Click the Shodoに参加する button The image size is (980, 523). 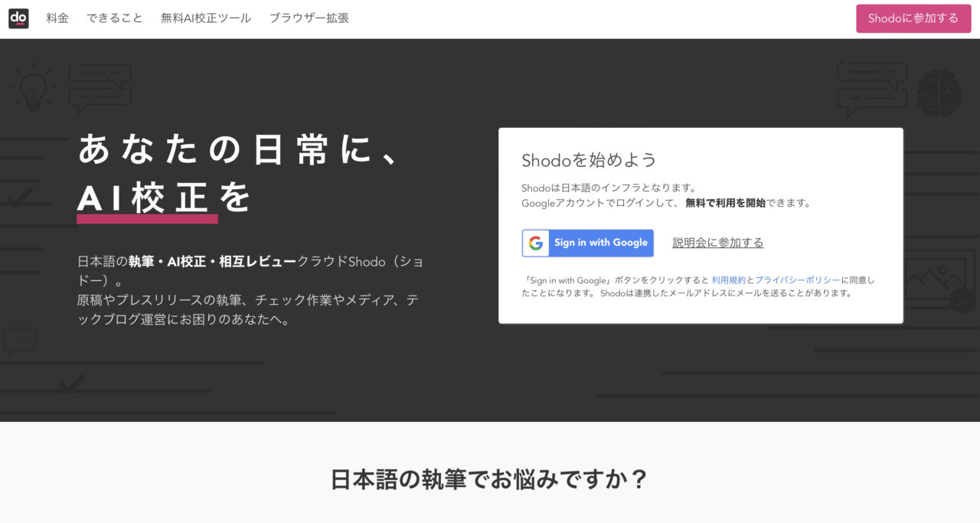913,18
